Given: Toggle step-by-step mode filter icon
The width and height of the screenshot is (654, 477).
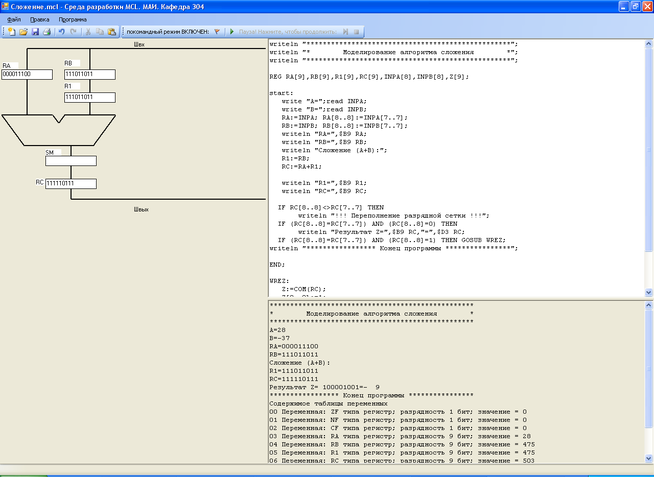Looking at the screenshot, I should pyautogui.click(x=218, y=32).
